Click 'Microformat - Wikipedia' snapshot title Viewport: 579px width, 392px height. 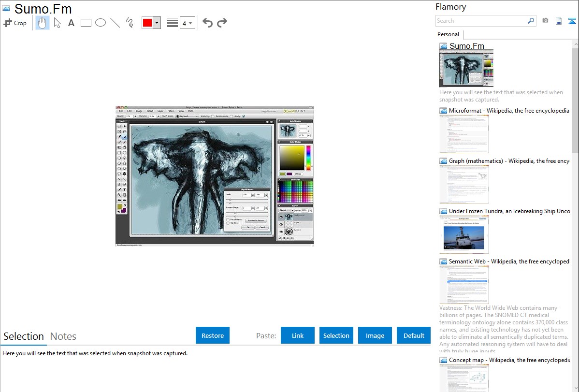509,111
